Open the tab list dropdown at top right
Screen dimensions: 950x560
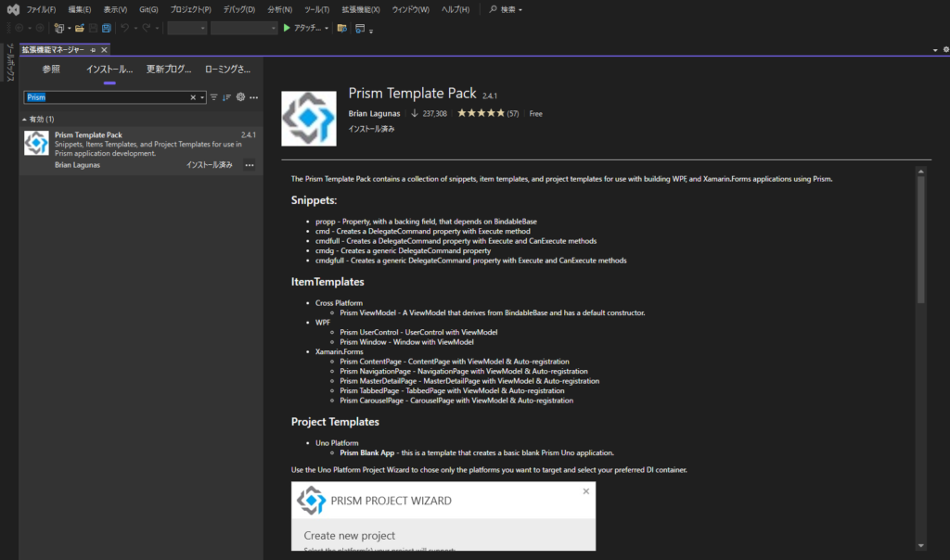(x=935, y=50)
